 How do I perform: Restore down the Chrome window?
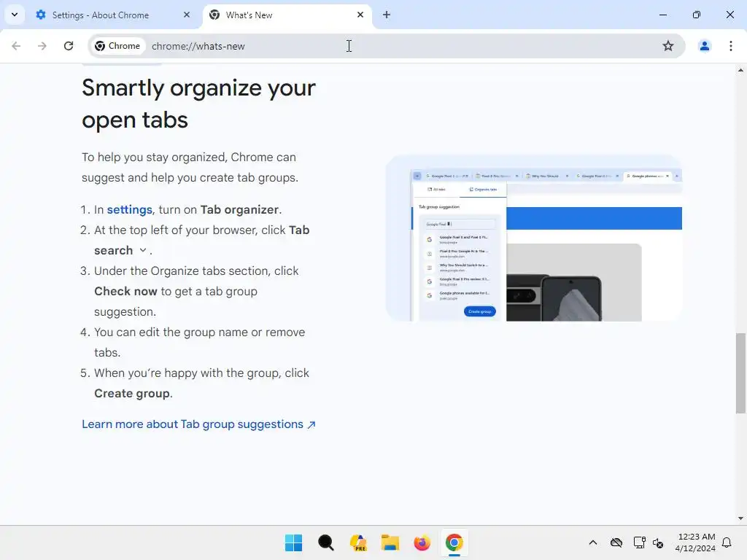tap(697, 15)
